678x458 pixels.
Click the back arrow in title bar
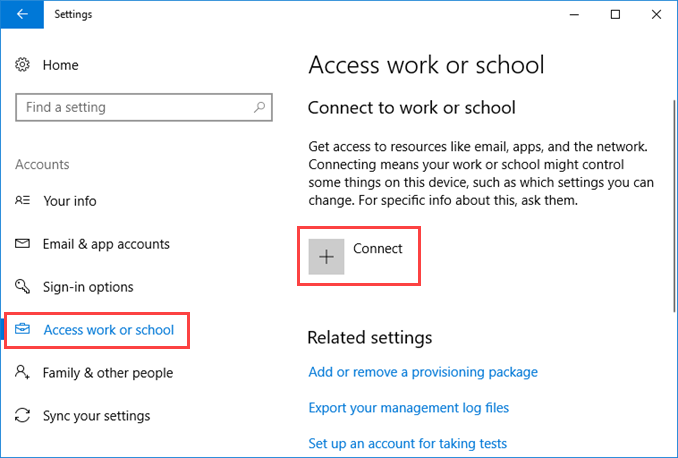(x=22, y=14)
